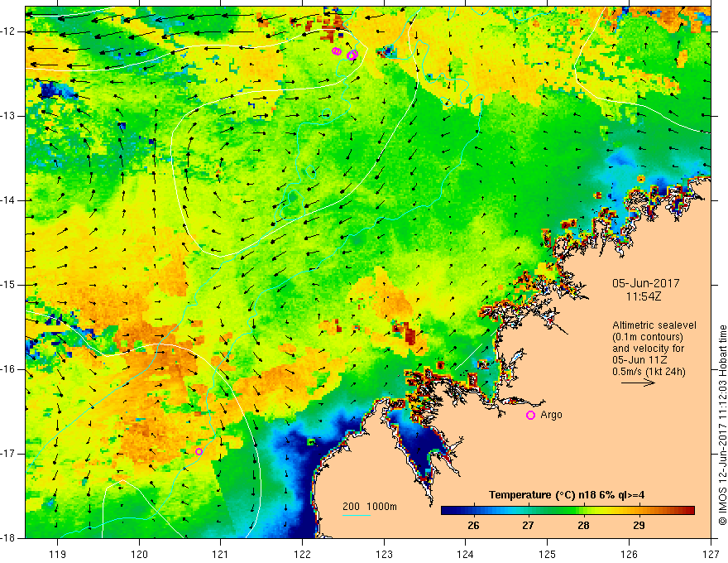Viewport: 728px width, 563px height.
Task: Click the 120 longitude axis label
Action: click(x=139, y=554)
